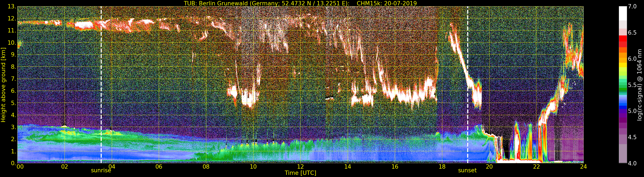This screenshot has width=644, height=177.
Task: Click the height axis tick '9.'
Action: 13,55
